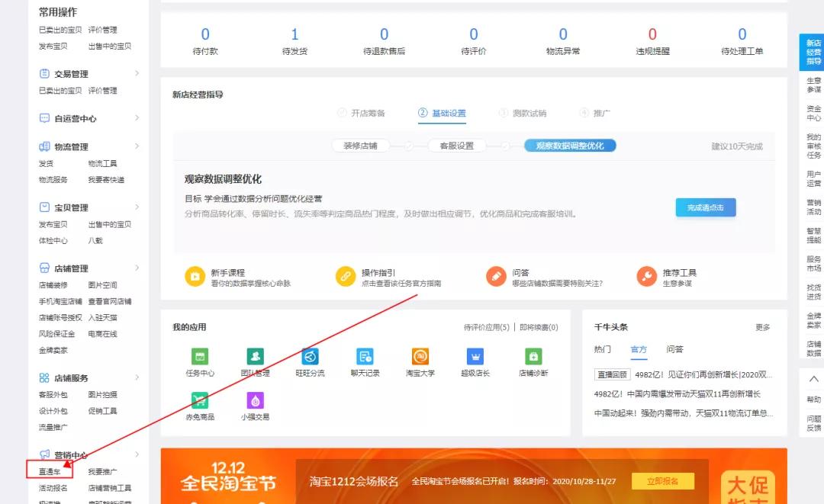This screenshot has height=504, width=824.
Task: Open the 店铺诊断 app icon
Action: pyautogui.click(x=533, y=357)
